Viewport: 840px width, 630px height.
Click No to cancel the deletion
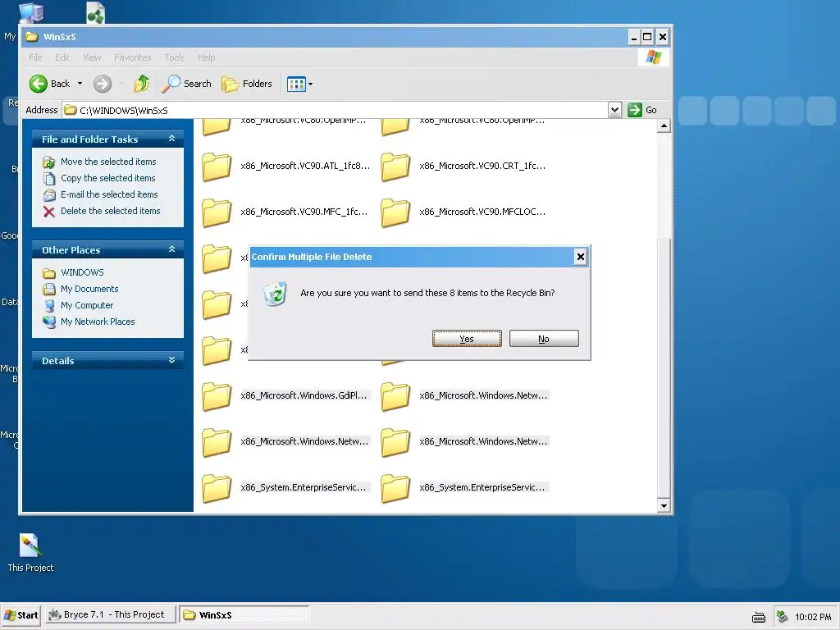(x=544, y=339)
